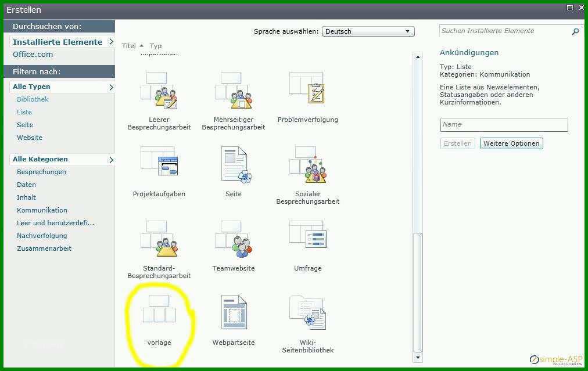Open Weitere Optionen
Image resolution: width=588 pixels, height=371 pixels.
click(x=511, y=143)
